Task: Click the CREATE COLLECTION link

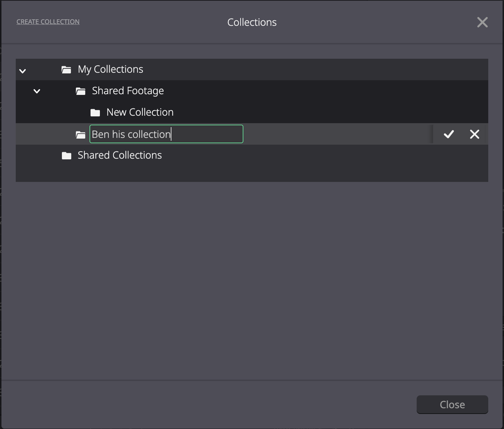Action: pos(48,22)
